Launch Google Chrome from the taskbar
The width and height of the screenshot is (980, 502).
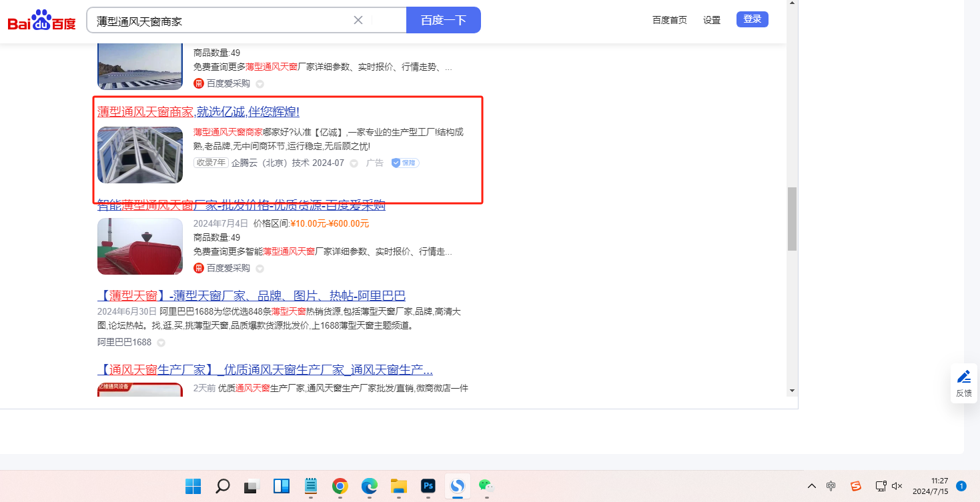(340, 487)
